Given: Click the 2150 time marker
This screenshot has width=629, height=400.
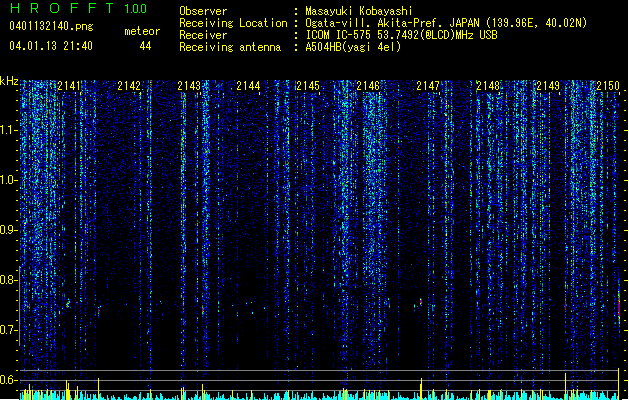Looking at the screenshot, I should tap(608, 86).
